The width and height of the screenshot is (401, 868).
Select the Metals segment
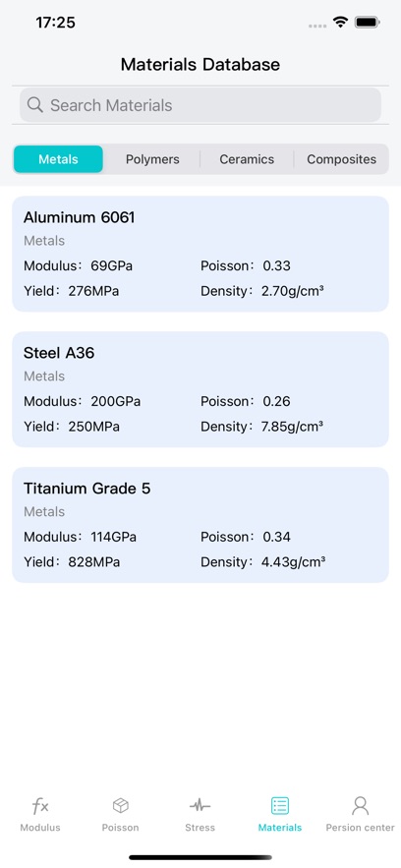(58, 159)
